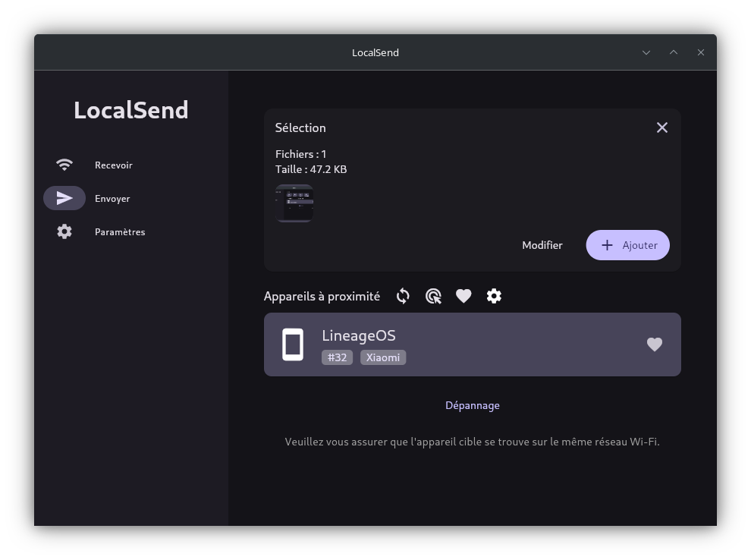Image resolution: width=751 pixels, height=560 pixels.
Task: Toggle favorite heart on LineageOS device
Action: pos(654,344)
